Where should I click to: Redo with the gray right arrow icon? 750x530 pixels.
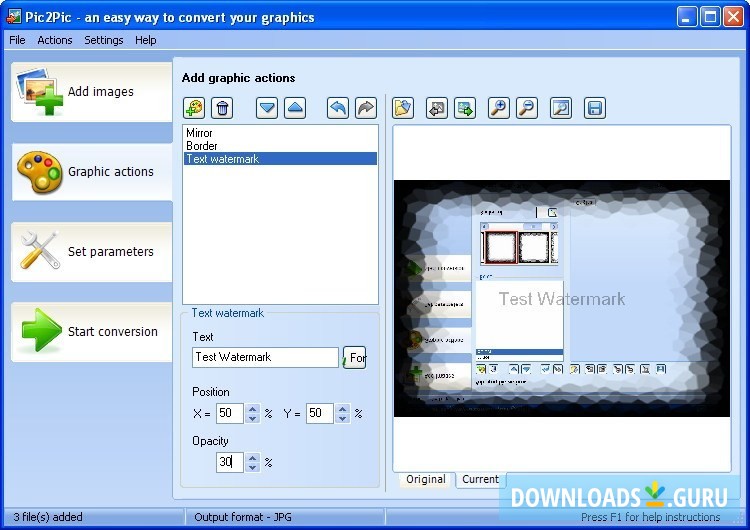tap(366, 108)
